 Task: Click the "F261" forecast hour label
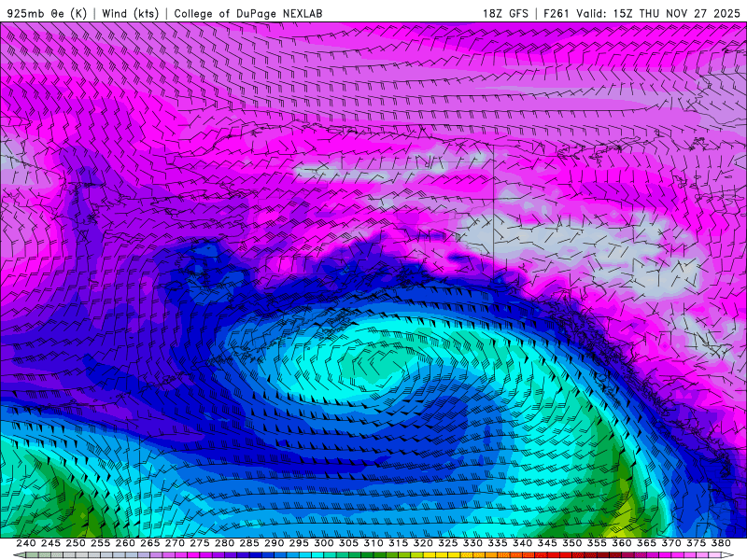[556, 13]
